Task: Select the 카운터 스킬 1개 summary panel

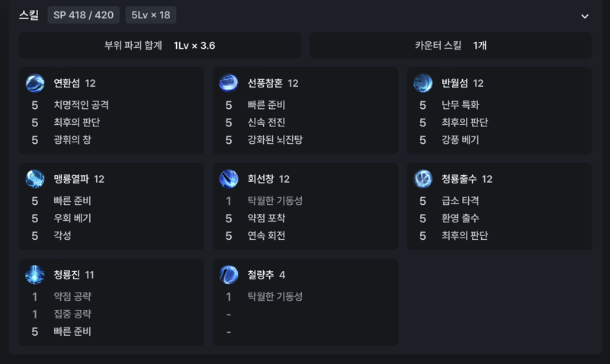Action: 451,46
